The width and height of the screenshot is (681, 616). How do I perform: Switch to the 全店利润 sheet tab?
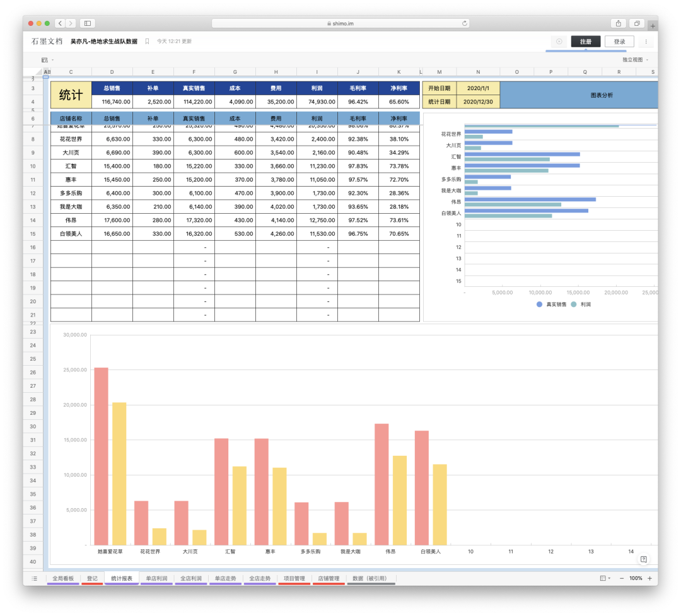pos(191,578)
